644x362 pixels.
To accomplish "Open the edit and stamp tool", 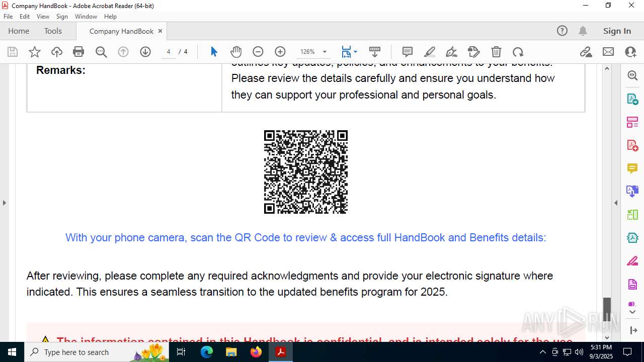I will [474, 52].
